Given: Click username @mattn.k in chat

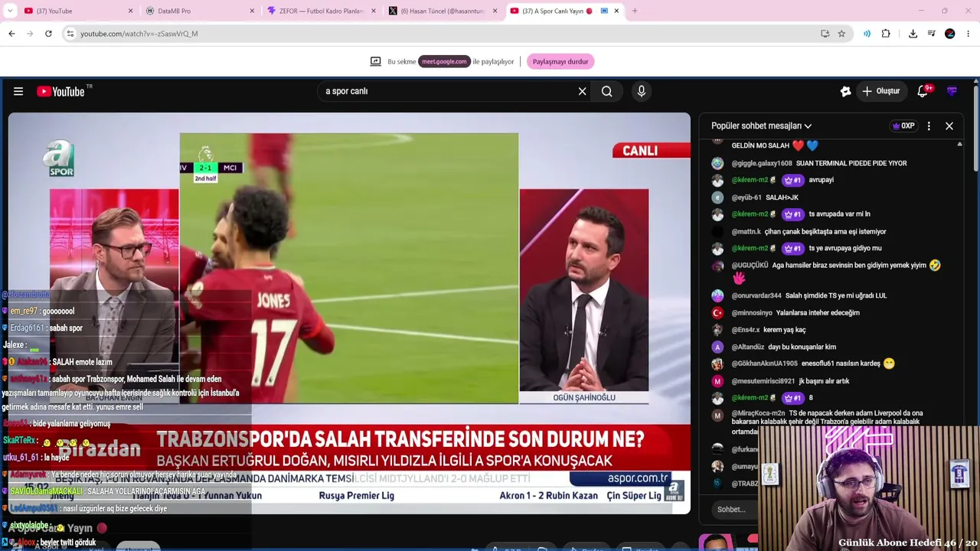Looking at the screenshot, I should coord(746,231).
